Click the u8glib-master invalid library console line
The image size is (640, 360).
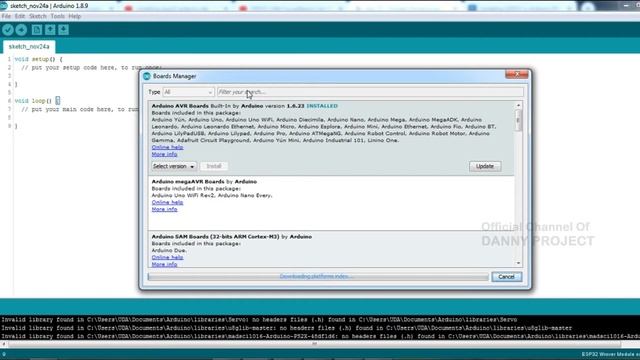[287, 328]
